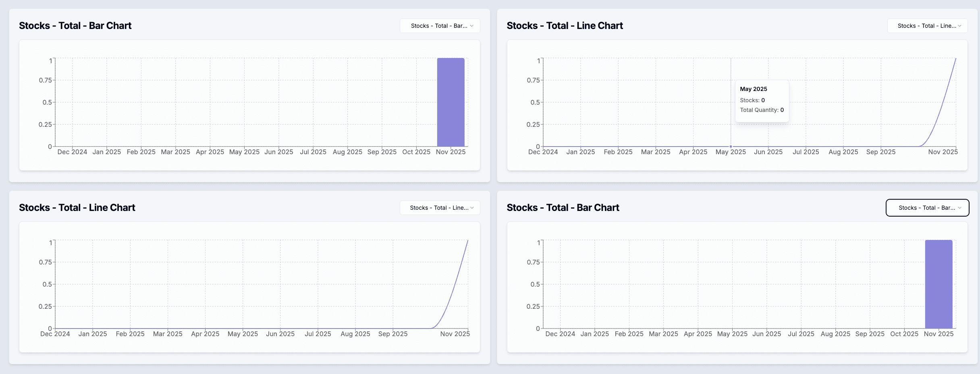Click the empty plot area of bottom-right chart
Viewport: 980px width, 374px height.
pyautogui.click(x=725, y=282)
